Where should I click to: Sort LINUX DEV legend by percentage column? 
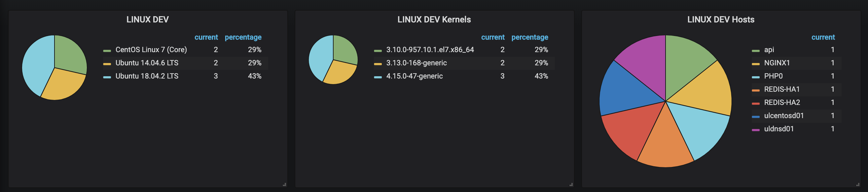coord(243,37)
